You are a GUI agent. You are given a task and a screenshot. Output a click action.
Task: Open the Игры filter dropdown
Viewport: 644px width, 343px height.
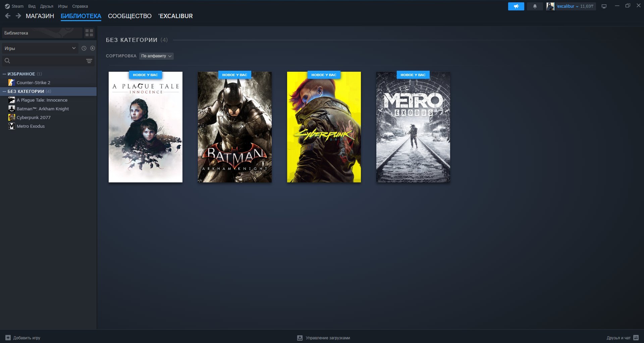[40, 48]
